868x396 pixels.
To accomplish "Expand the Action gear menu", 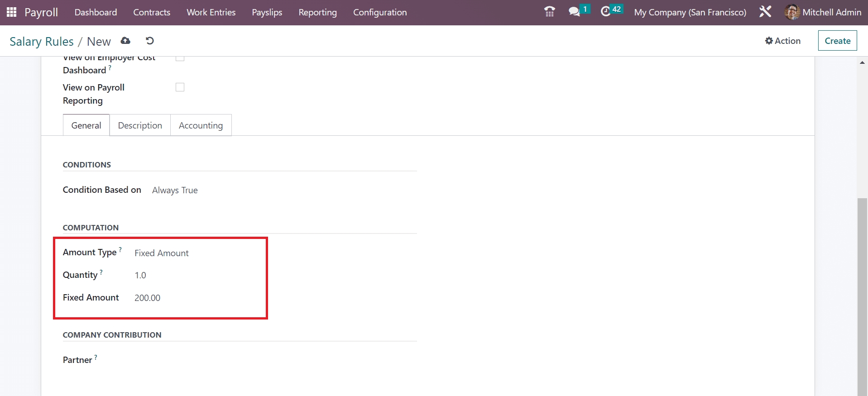I will (x=782, y=41).
